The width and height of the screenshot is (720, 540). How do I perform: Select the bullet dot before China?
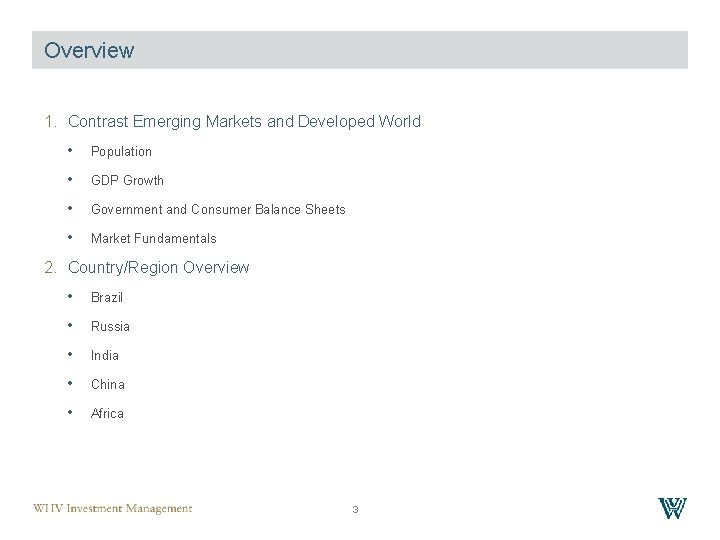tap(71, 384)
